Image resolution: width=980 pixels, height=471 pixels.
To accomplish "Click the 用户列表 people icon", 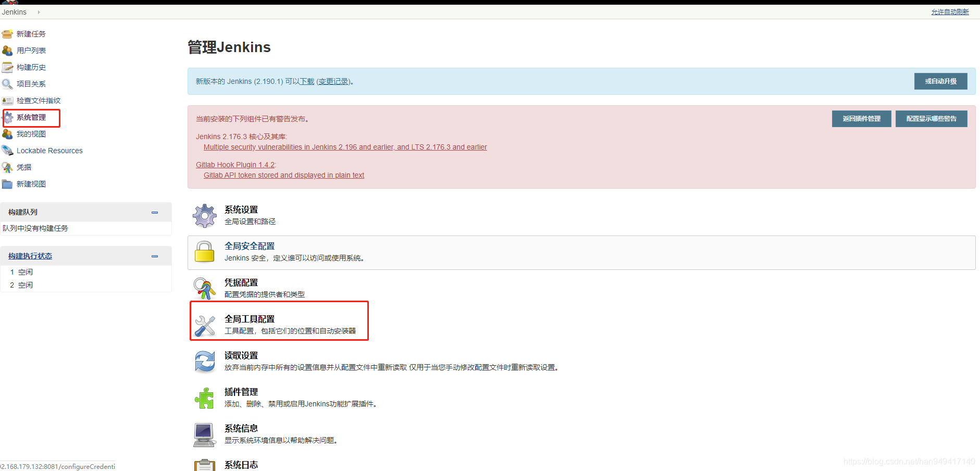I will (7, 51).
